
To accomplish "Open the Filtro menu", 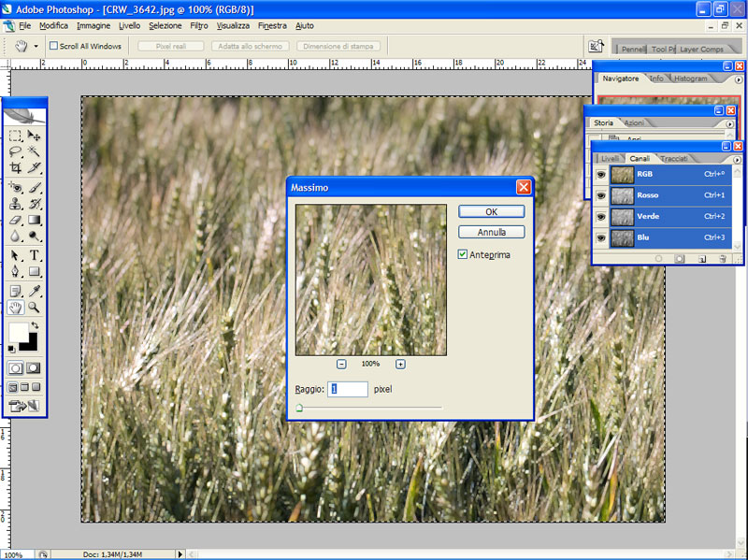I will coord(199,25).
